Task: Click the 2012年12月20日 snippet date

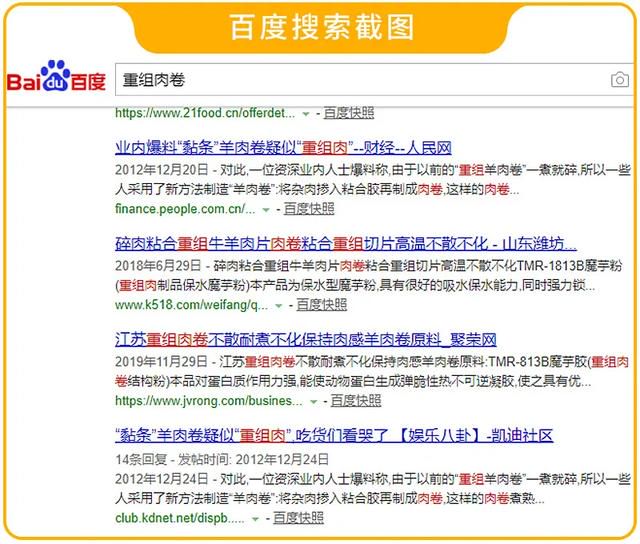Action: click(162, 170)
